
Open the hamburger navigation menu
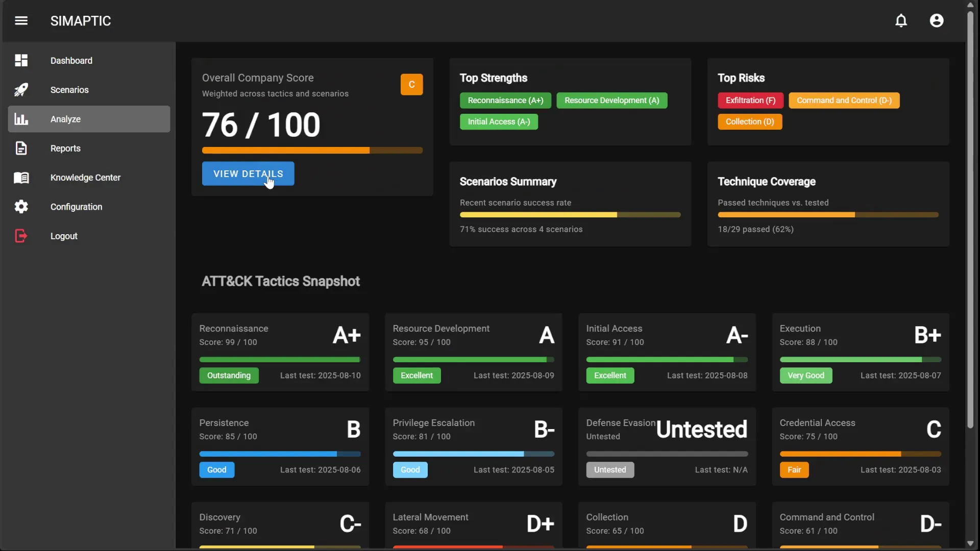[x=21, y=21]
